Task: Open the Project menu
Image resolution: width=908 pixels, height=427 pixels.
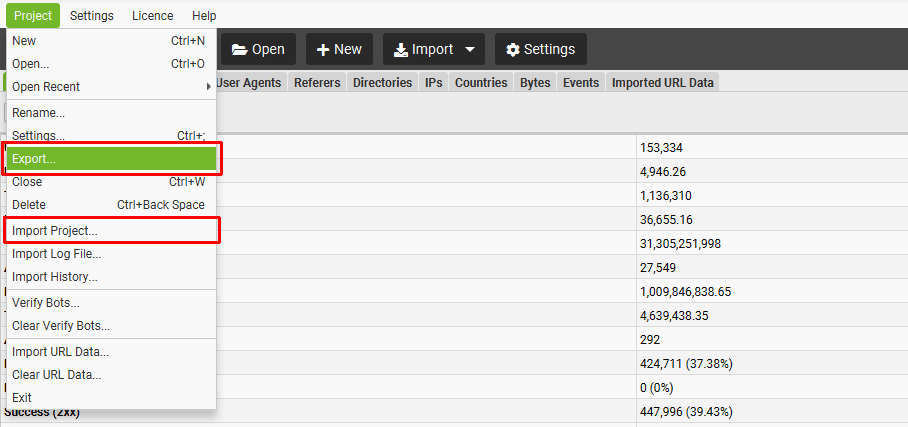Action: [x=33, y=16]
